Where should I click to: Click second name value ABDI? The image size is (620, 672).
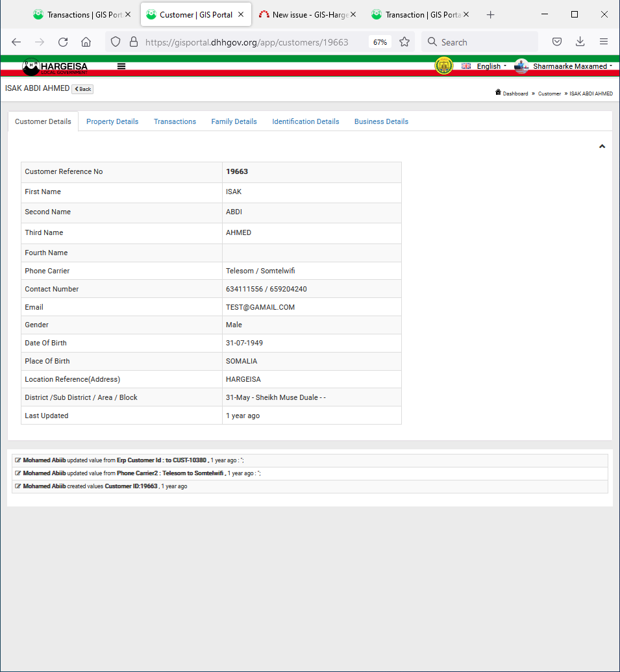click(x=234, y=212)
